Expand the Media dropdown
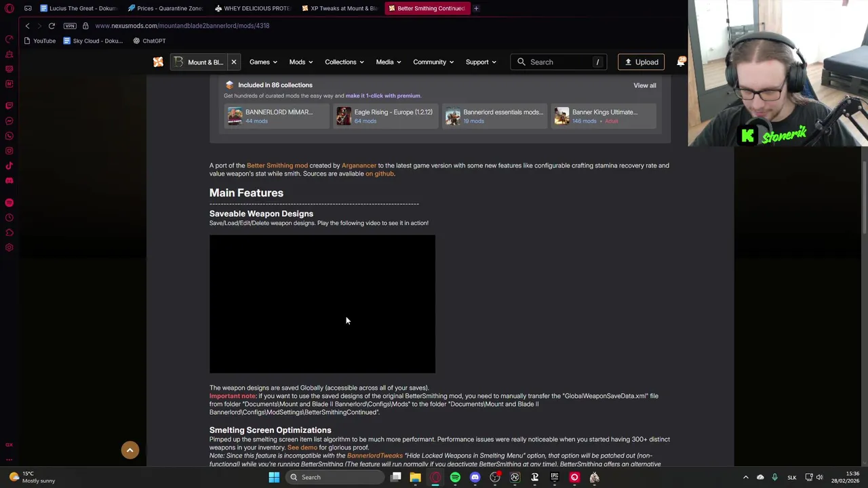The image size is (868, 488). tap(389, 62)
